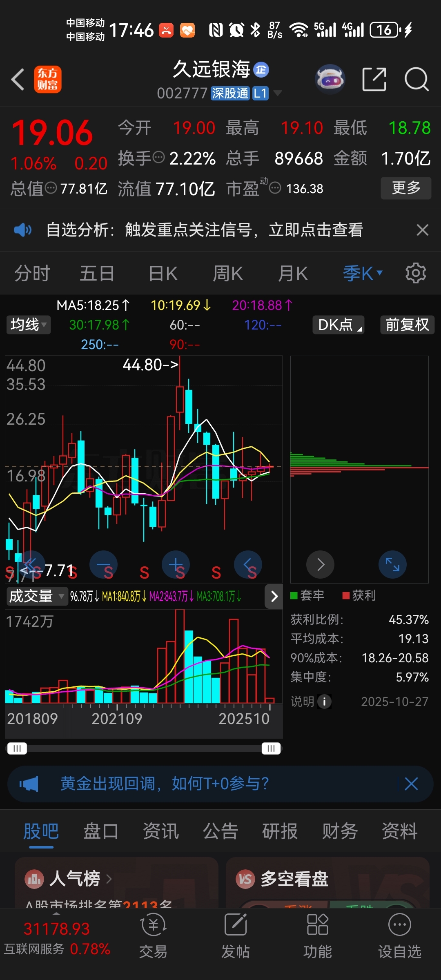Tap the back arrow icon
The height and width of the screenshot is (980, 441).
coord(18,79)
